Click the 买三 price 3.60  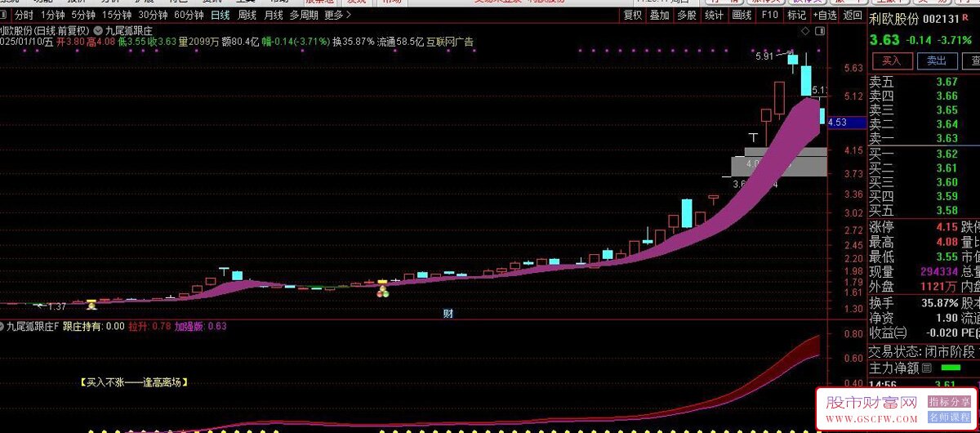point(947,182)
